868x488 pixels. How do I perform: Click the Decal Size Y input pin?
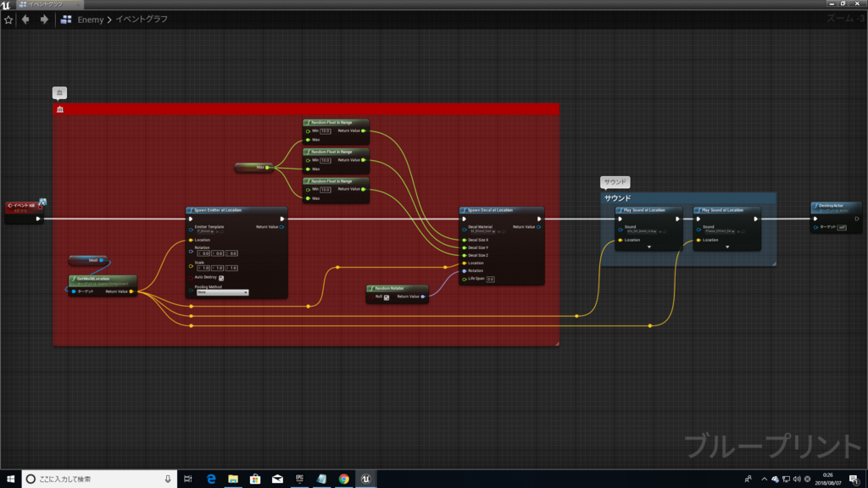point(464,248)
